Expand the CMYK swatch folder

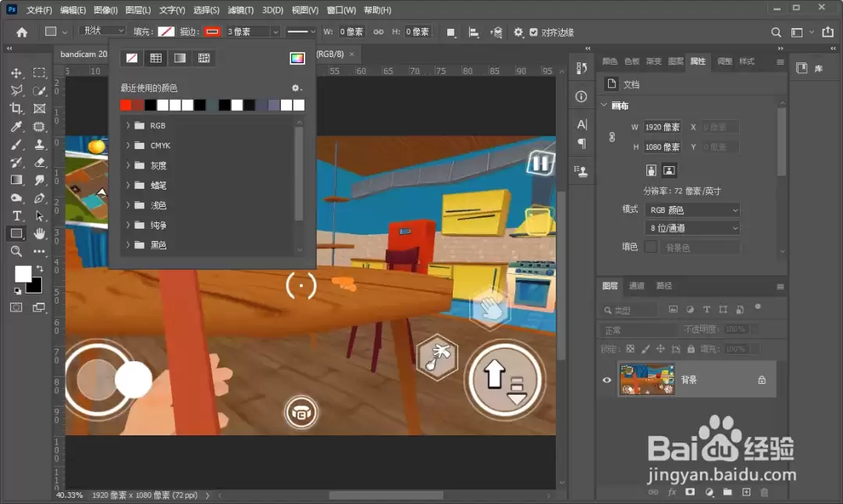coord(128,145)
